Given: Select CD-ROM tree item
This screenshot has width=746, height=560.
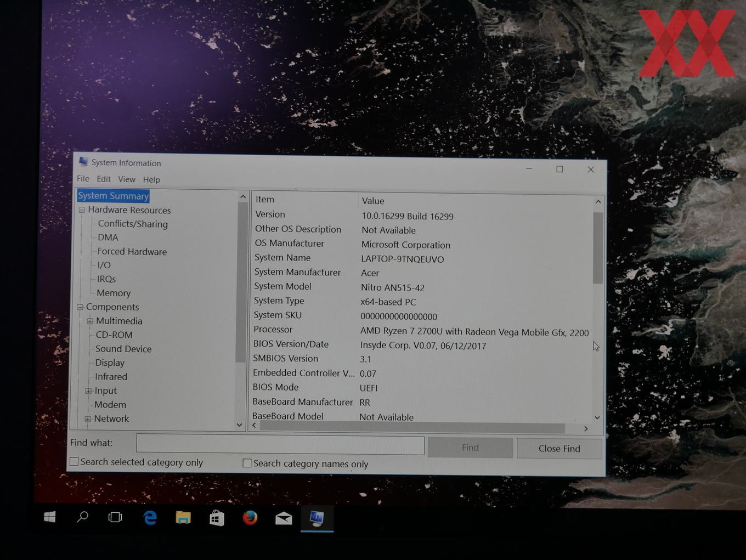Looking at the screenshot, I should coord(114,335).
